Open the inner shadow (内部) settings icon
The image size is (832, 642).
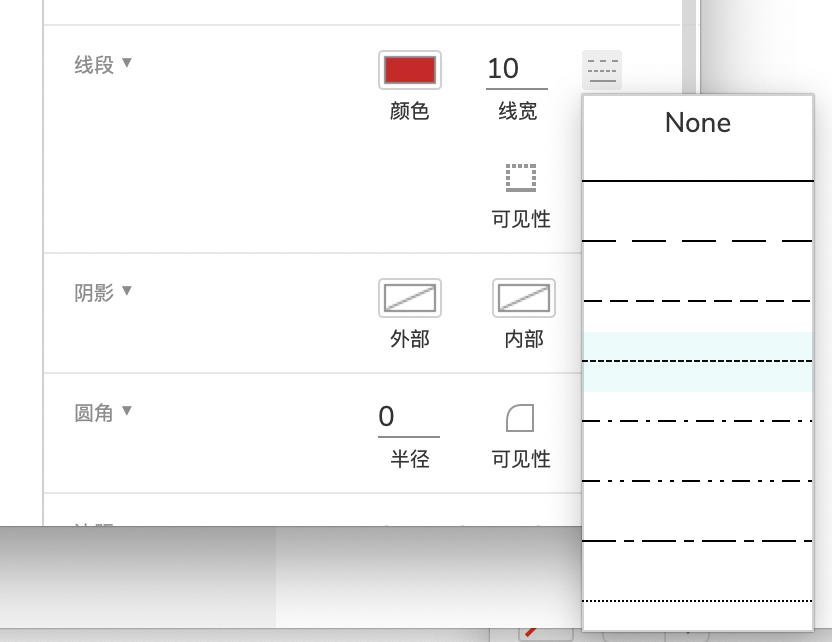click(523, 298)
